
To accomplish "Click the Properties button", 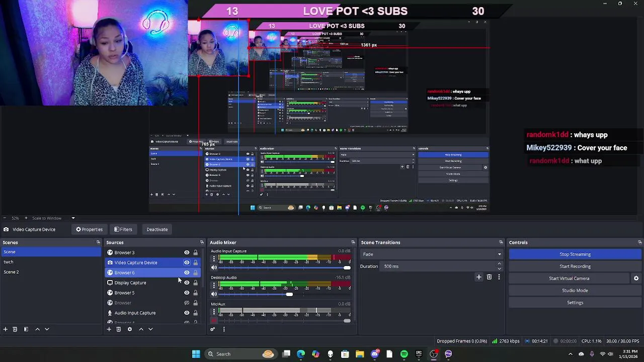I will tap(89, 229).
